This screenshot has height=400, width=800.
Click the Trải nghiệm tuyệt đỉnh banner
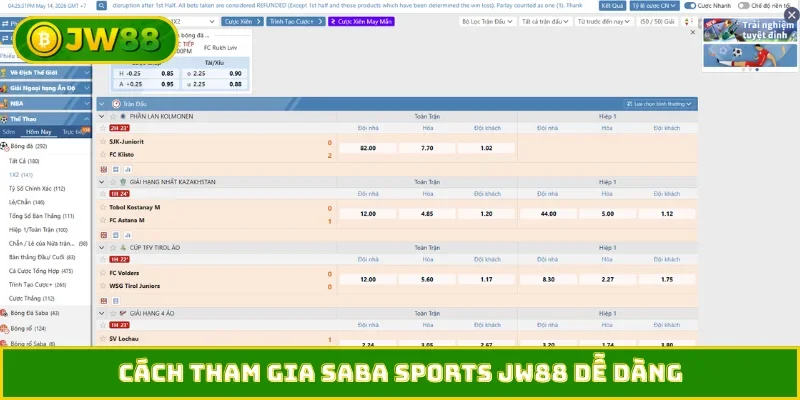(x=750, y=30)
